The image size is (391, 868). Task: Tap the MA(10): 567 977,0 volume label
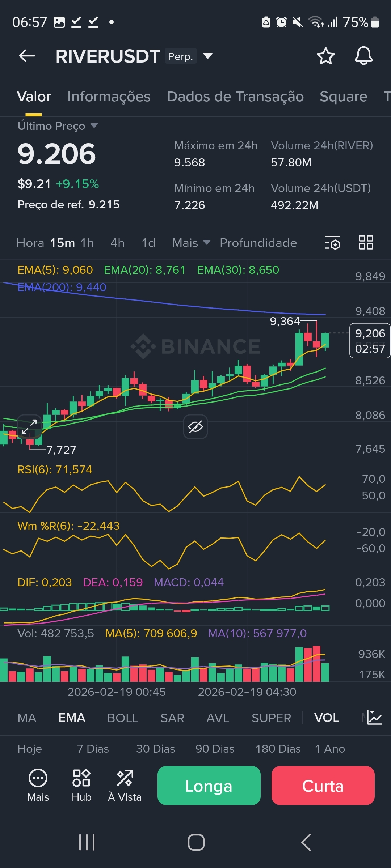coord(257,633)
